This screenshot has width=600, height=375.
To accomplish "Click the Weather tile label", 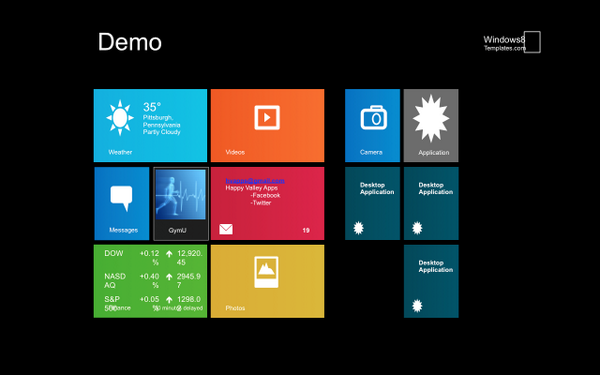I will coord(120,152).
